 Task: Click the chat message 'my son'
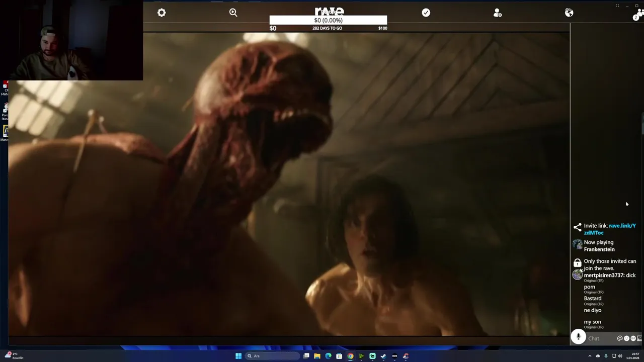(592, 322)
